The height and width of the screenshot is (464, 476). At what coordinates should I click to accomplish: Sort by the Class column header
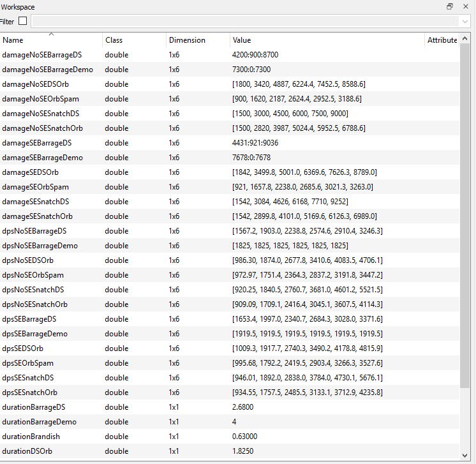(133, 40)
